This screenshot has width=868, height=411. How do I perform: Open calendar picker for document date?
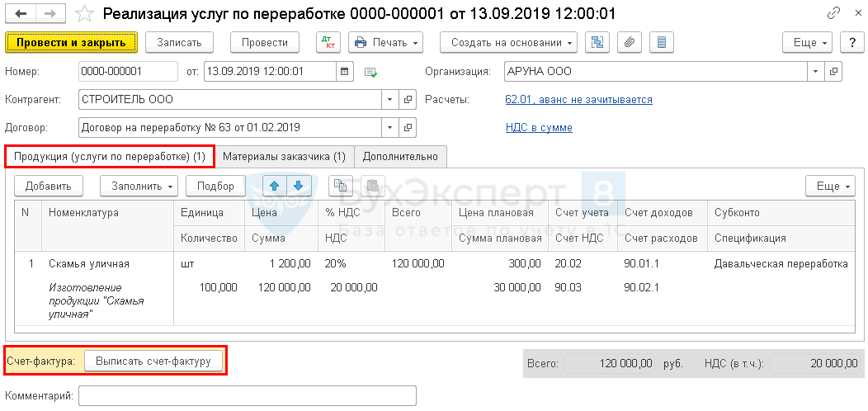tap(344, 71)
